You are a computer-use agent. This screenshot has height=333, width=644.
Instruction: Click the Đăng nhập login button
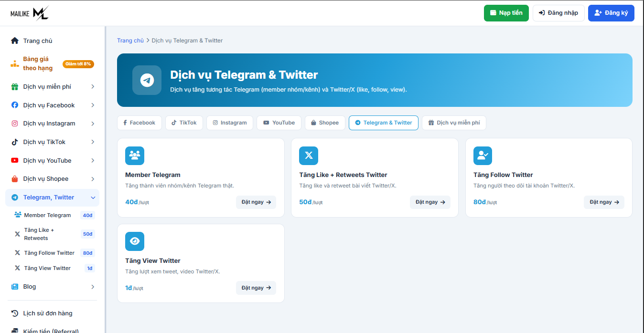pyautogui.click(x=558, y=13)
